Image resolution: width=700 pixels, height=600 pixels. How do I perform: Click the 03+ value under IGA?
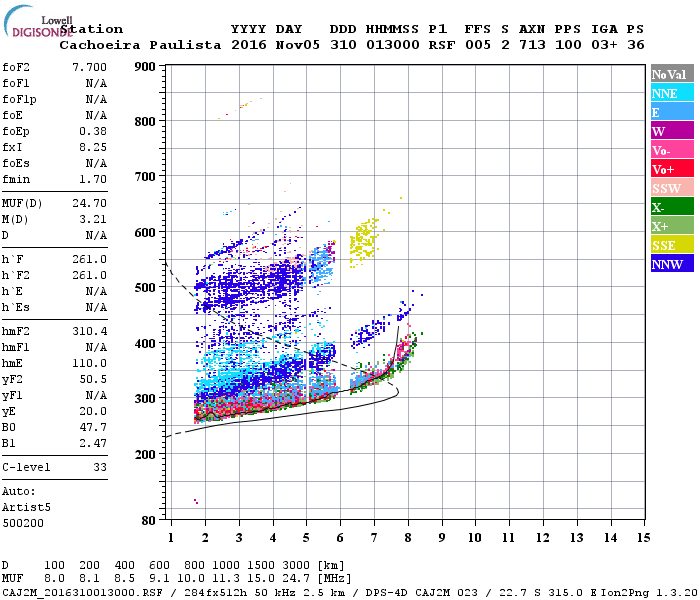pos(604,45)
